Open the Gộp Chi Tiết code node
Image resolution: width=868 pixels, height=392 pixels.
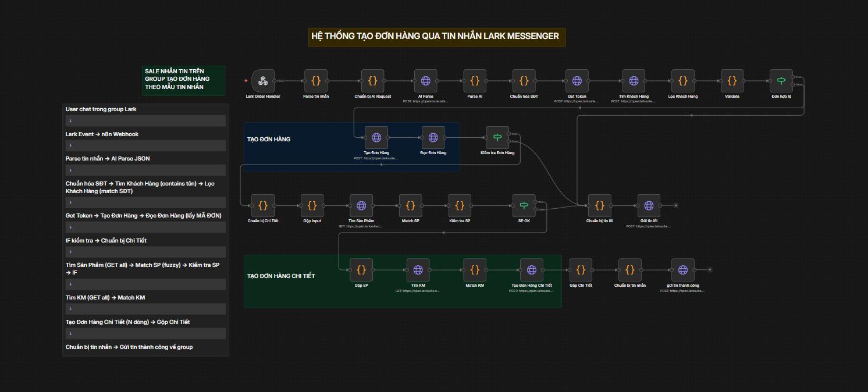[x=581, y=270]
